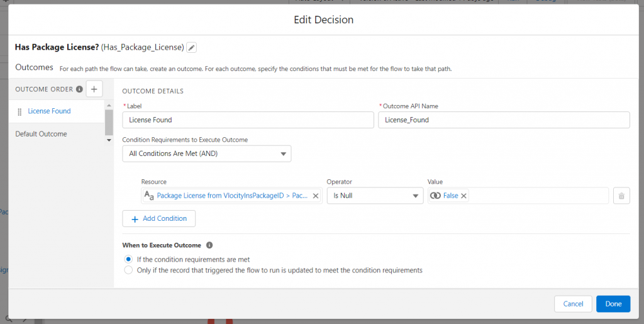Open When to Execute Outcome info icon
The height and width of the screenshot is (324, 644).
pyautogui.click(x=209, y=245)
